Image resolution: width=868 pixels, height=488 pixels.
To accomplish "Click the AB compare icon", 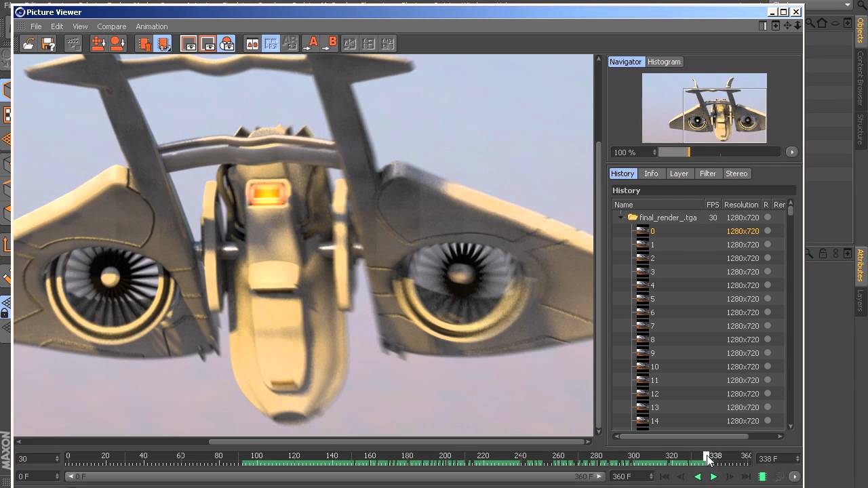I will click(252, 44).
